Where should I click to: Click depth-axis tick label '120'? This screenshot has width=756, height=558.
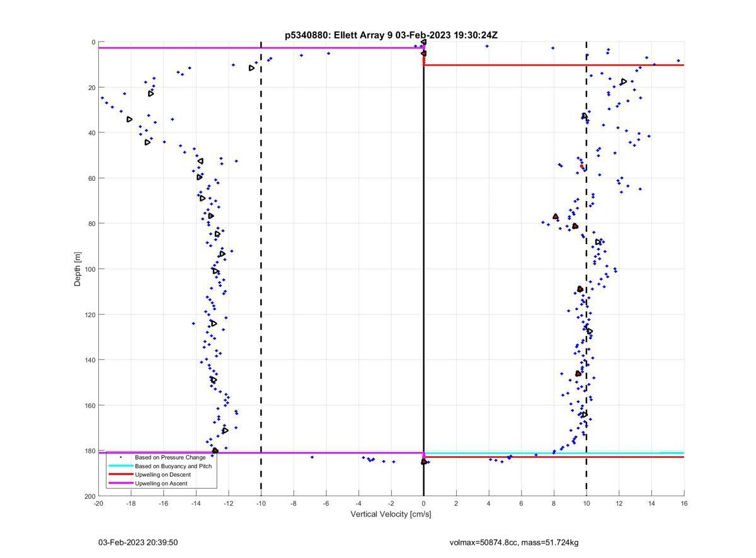click(x=89, y=315)
